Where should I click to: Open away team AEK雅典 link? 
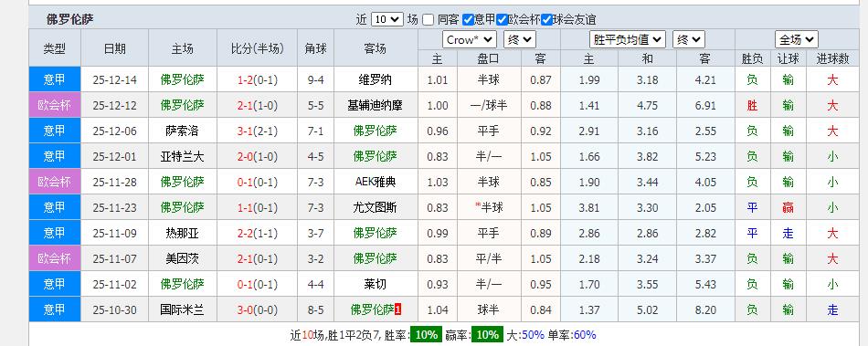[x=376, y=182]
